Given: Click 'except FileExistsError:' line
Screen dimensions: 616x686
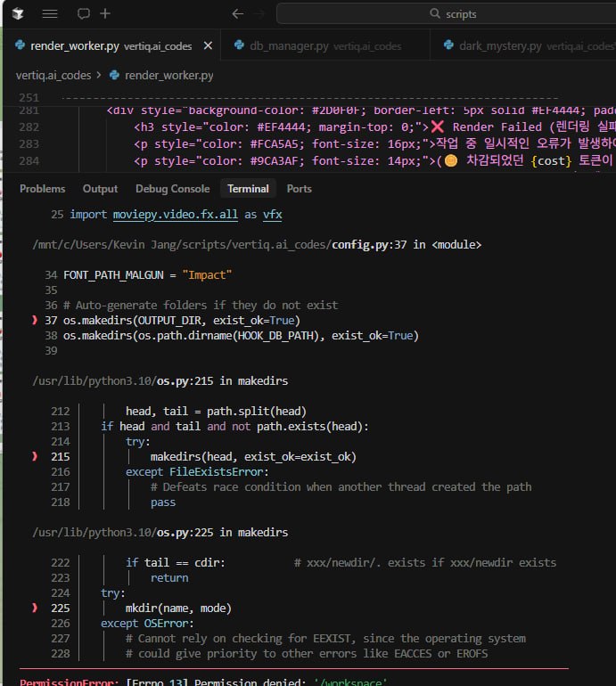Looking at the screenshot, I should pyautogui.click(x=197, y=472).
